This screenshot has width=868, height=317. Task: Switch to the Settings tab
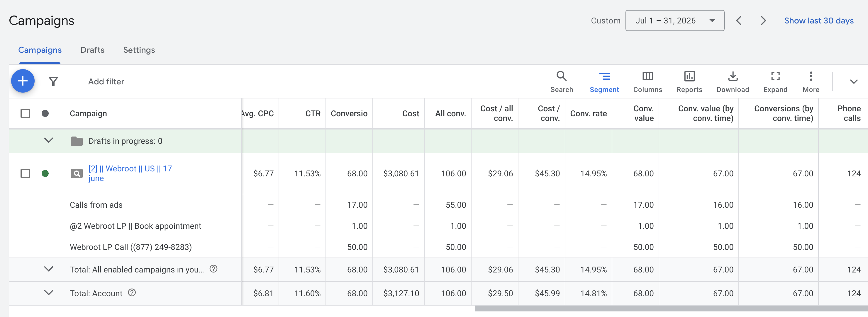(x=139, y=50)
